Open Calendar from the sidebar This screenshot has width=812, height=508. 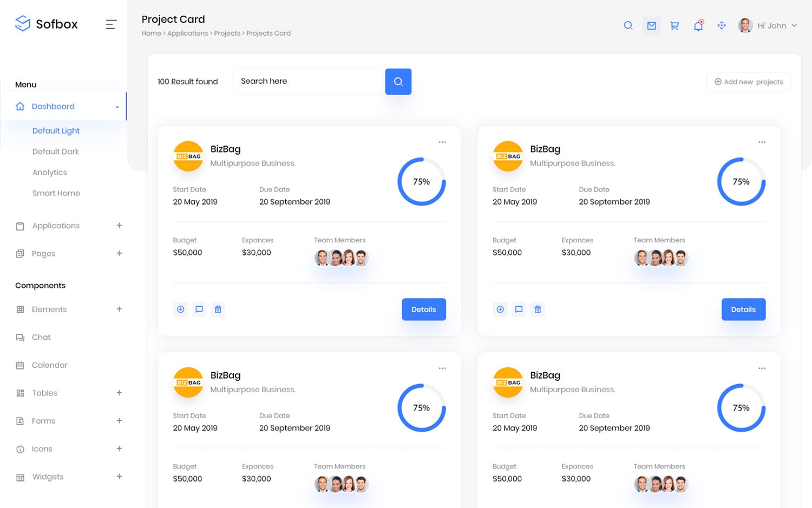coord(50,365)
